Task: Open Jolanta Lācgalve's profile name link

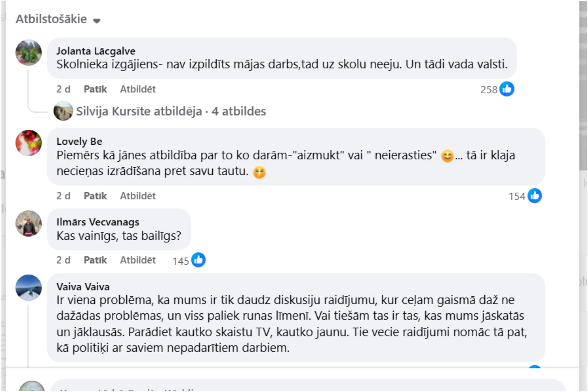Action: coord(96,51)
